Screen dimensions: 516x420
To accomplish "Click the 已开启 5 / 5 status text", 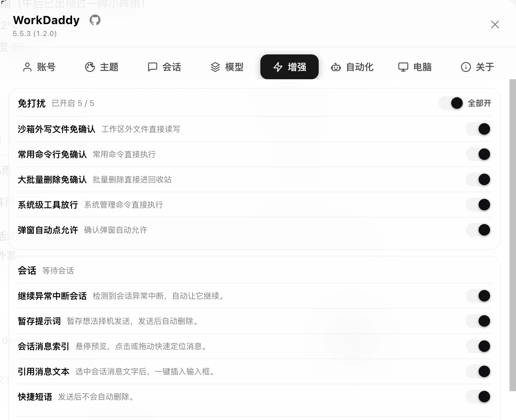I will (73, 103).
